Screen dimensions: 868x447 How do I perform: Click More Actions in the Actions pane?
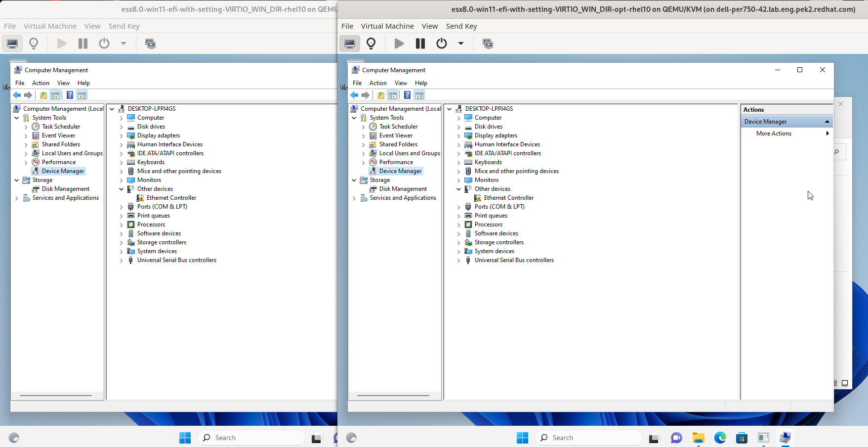pyautogui.click(x=774, y=134)
